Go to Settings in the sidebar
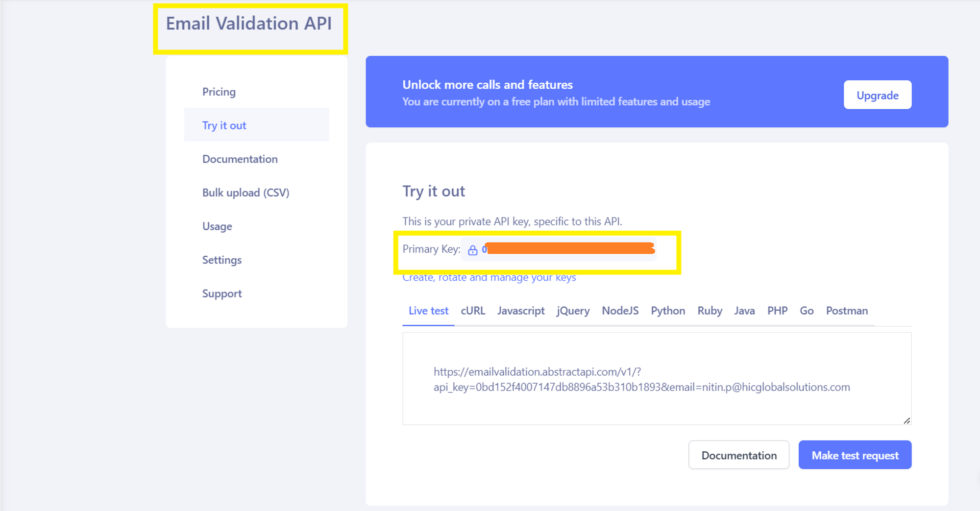The width and height of the screenshot is (980, 511). point(221,260)
